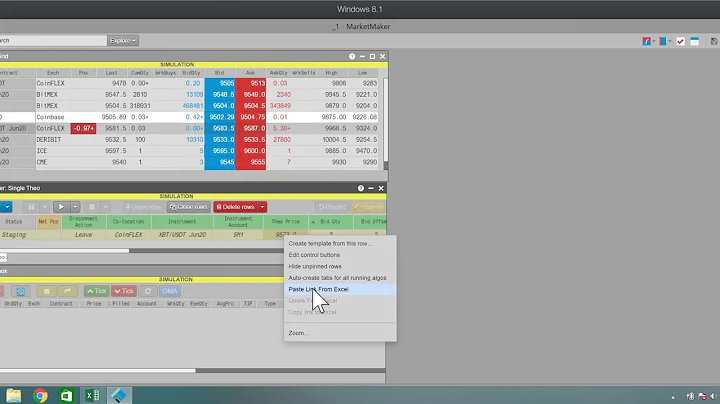The height and width of the screenshot is (404, 720).
Task: Click the red -0.97+ position cell
Action: click(x=84, y=129)
